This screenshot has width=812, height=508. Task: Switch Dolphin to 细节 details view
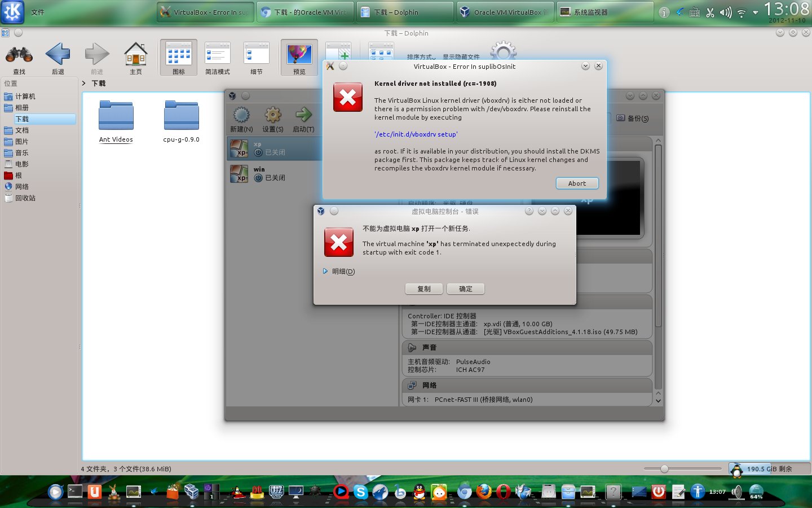pos(257,58)
